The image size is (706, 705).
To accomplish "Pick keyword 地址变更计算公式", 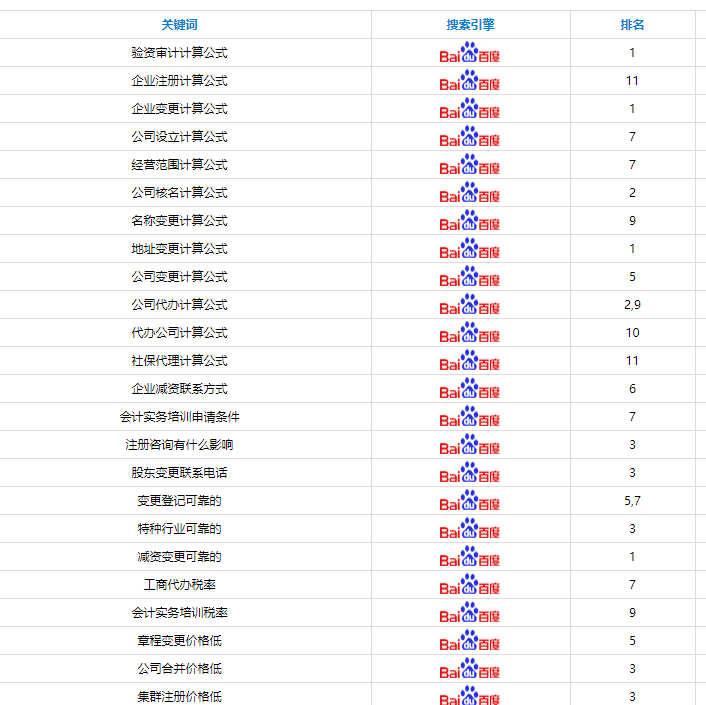I will click(179, 249).
